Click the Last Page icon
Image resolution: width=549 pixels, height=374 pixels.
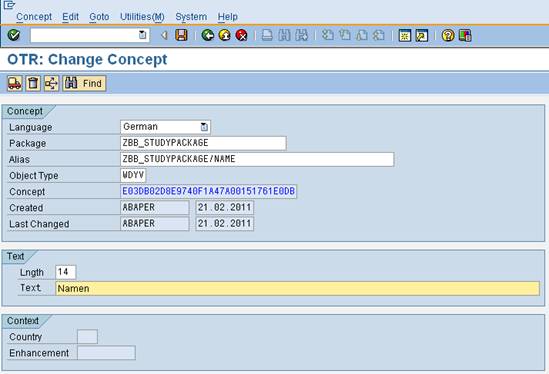coord(379,35)
